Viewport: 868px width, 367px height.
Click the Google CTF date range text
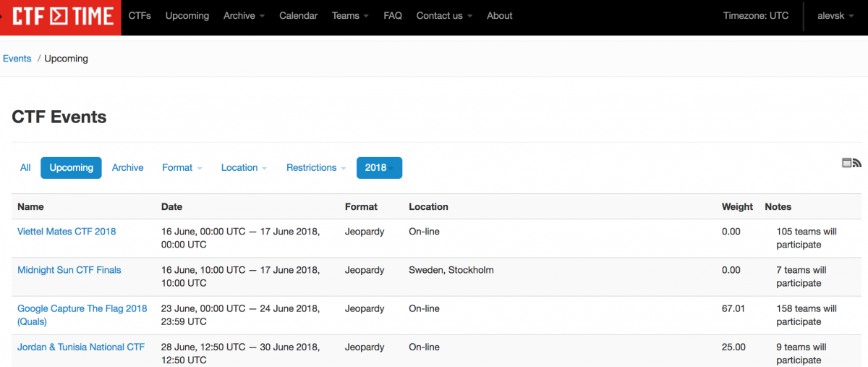[x=241, y=315]
